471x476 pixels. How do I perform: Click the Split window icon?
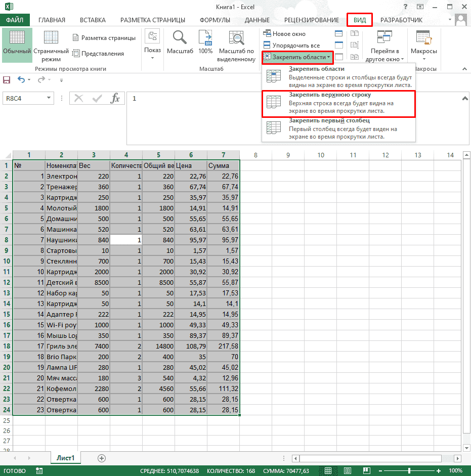pos(338,33)
